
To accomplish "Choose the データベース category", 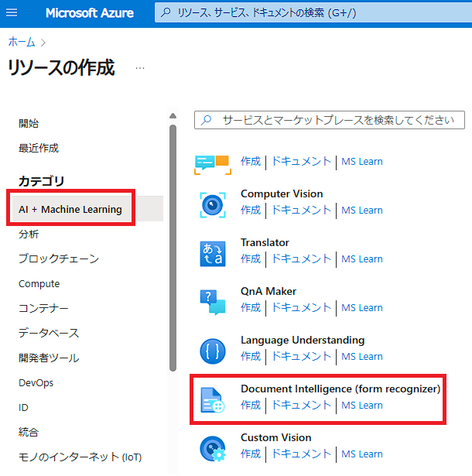I will tap(49, 333).
